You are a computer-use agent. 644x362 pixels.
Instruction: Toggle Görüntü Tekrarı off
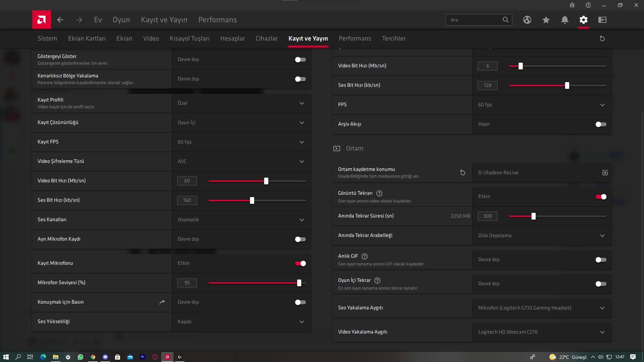click(601, 197)
